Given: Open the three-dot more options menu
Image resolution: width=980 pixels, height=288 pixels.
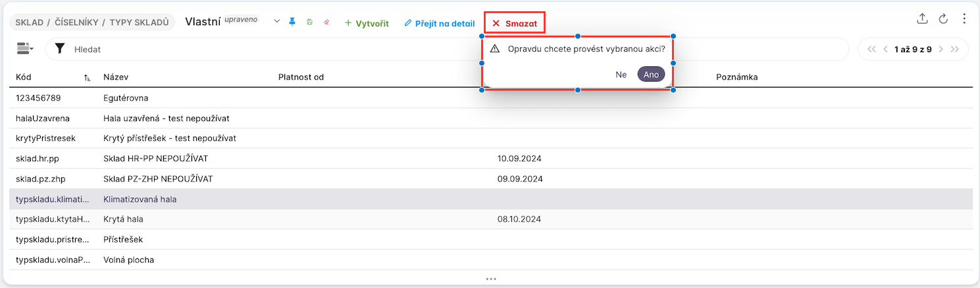Looking at the screenshot, I should (964, 19).
